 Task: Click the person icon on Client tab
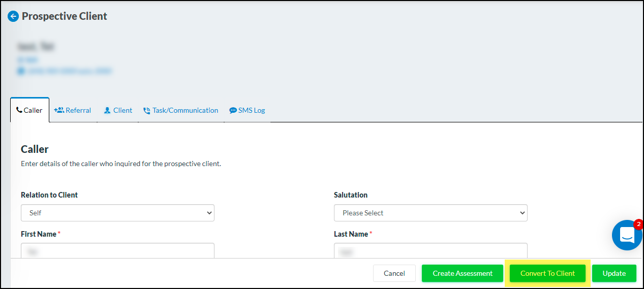(107, 110)
